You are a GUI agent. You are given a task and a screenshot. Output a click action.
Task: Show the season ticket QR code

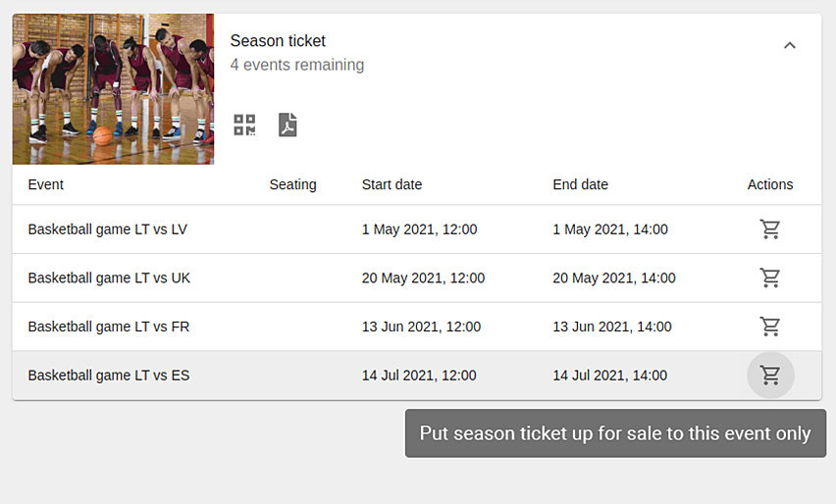pos(244,126)
